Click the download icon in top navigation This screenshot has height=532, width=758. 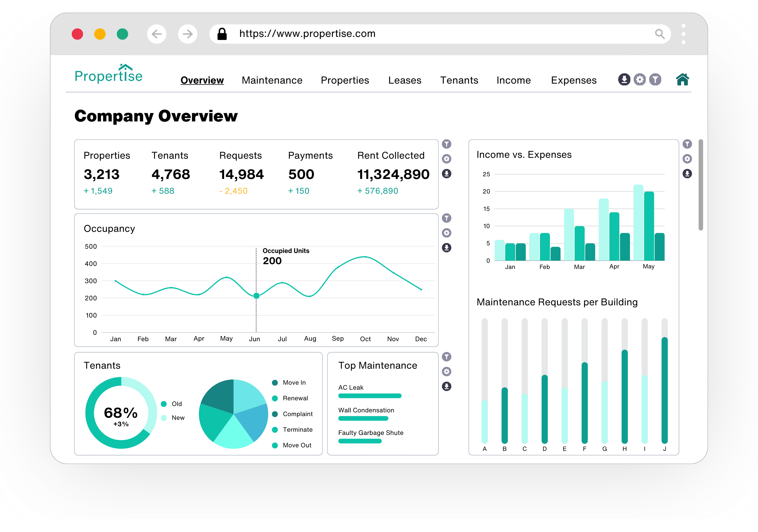(624, 80)
